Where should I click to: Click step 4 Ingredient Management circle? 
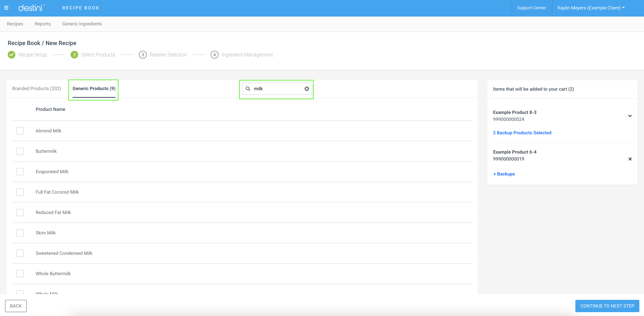click(215, 54)
